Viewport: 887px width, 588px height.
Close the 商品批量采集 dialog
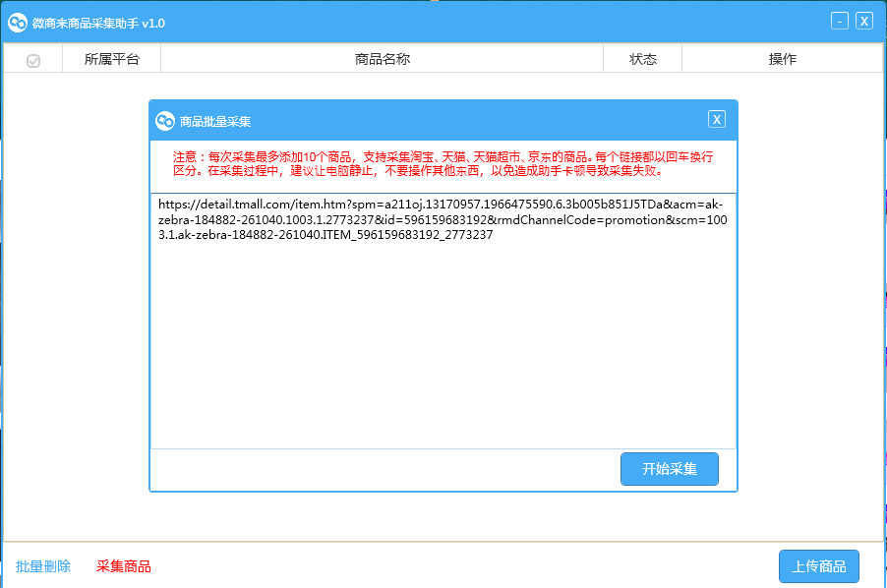717,119
